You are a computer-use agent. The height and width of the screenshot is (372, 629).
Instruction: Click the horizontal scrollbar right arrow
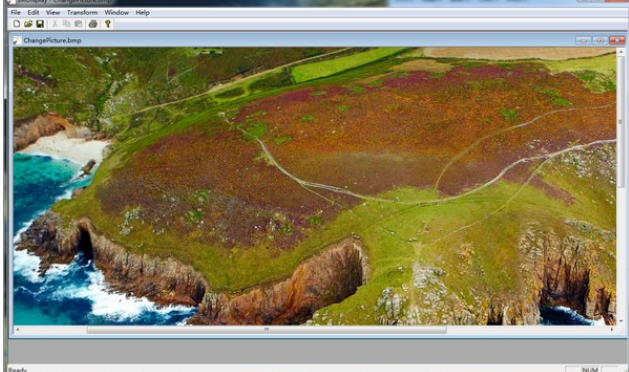[612, 329]
